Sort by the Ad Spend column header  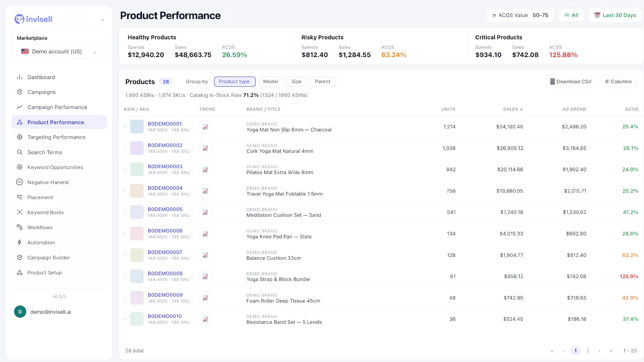[x=574, y=109]
